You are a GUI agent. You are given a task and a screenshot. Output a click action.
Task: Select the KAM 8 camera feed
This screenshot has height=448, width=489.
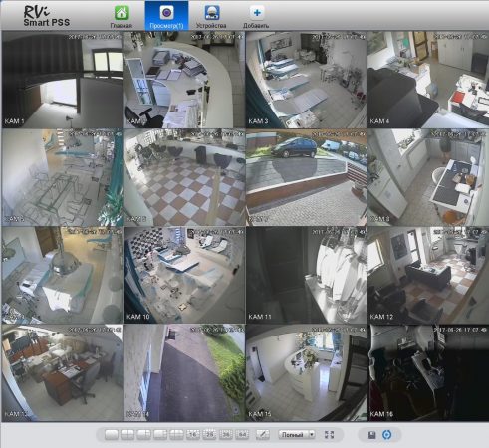(x=428, y=177)
